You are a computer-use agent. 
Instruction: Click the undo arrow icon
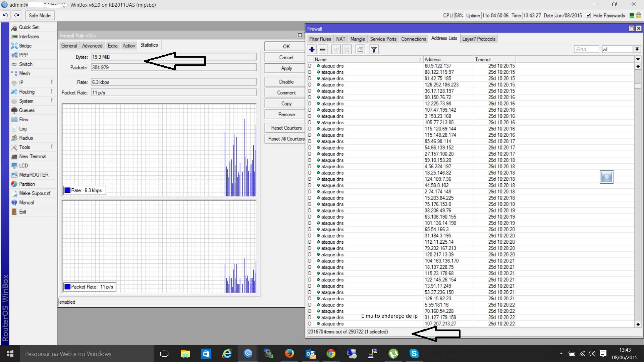pos(6,15)
